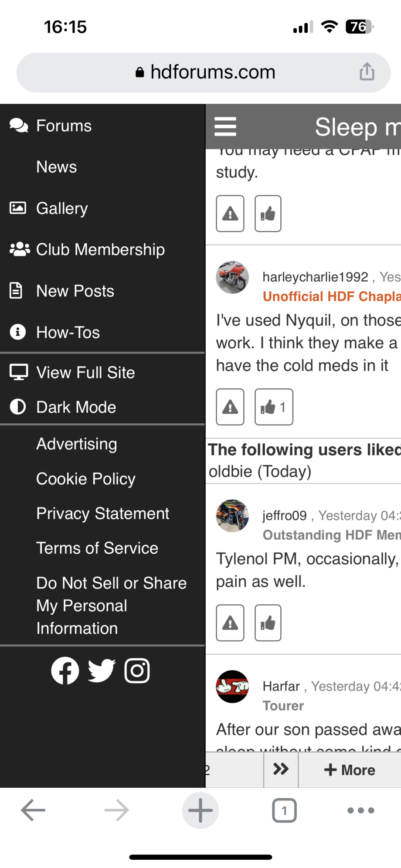The image size is (401, 868).
Task: Open the browser tab switcher
Action: (x=284, y=810)
